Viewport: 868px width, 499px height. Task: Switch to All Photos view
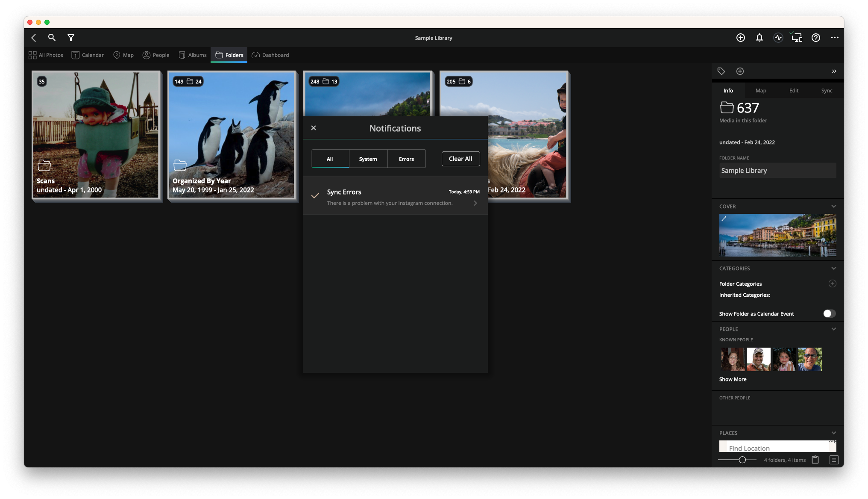click(x=46, y=55)
